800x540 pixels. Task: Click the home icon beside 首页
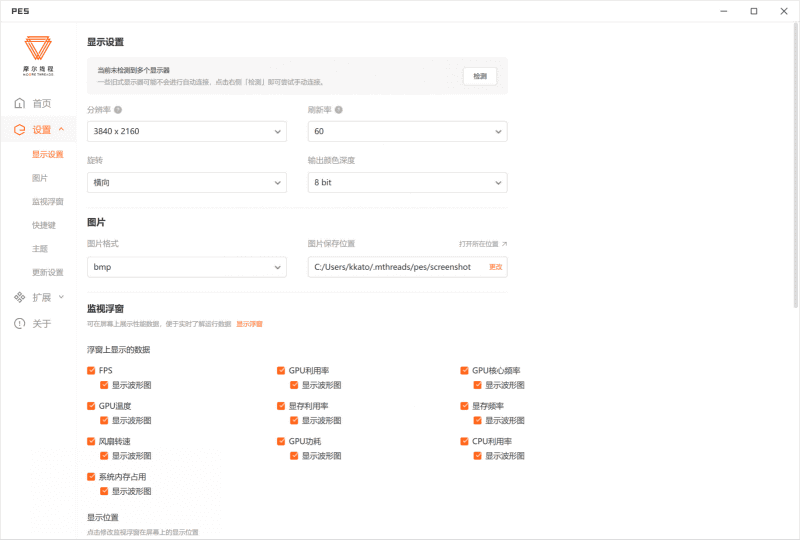(19, 103)
